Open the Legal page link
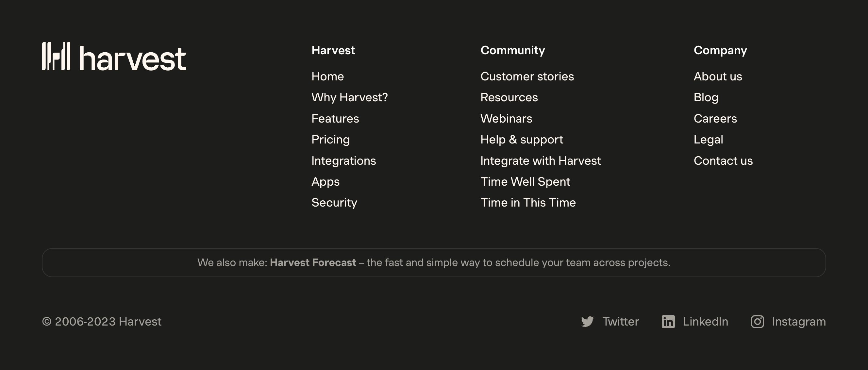 point(708,140)
